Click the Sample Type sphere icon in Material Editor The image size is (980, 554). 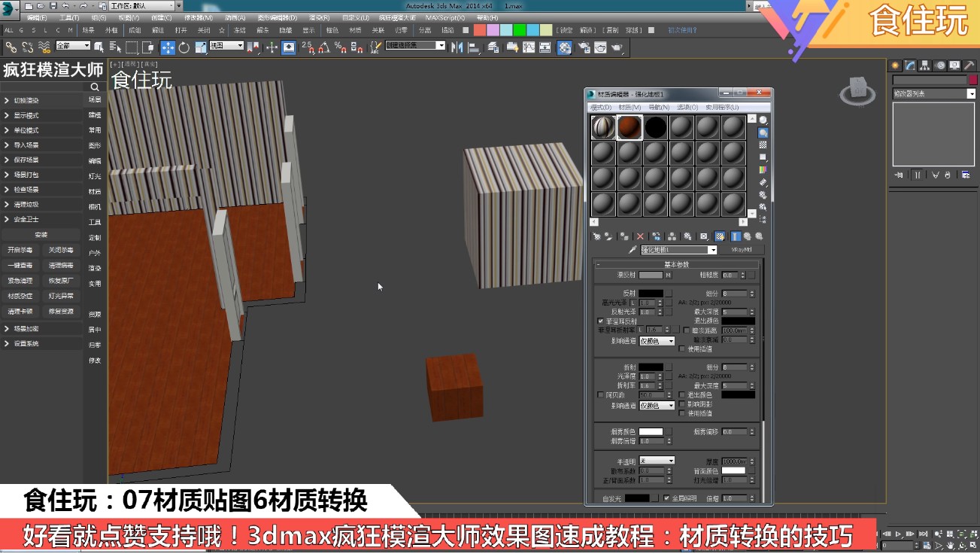(x=763, y=120)
